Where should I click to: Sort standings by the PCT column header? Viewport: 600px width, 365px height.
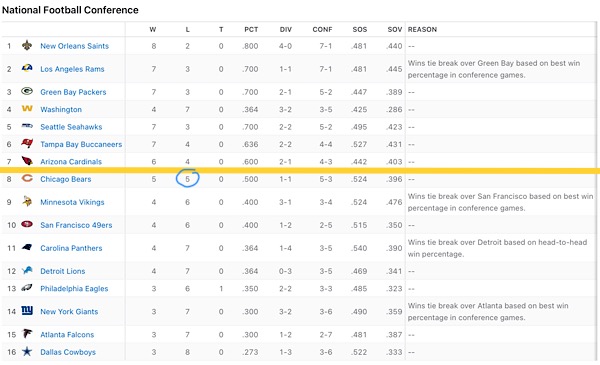click(251, 29)
